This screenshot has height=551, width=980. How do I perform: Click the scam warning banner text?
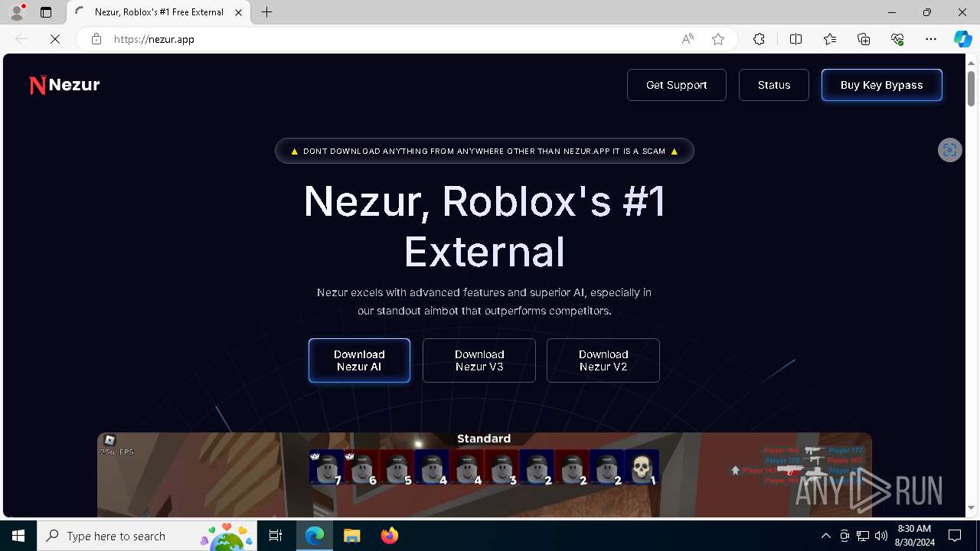click(485, 151)
